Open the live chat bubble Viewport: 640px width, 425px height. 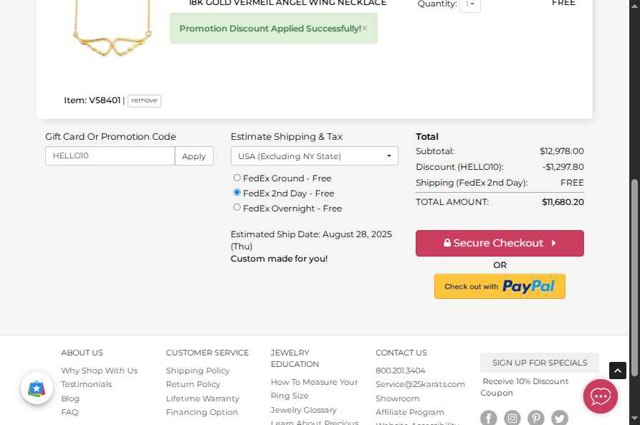(600, 396)
